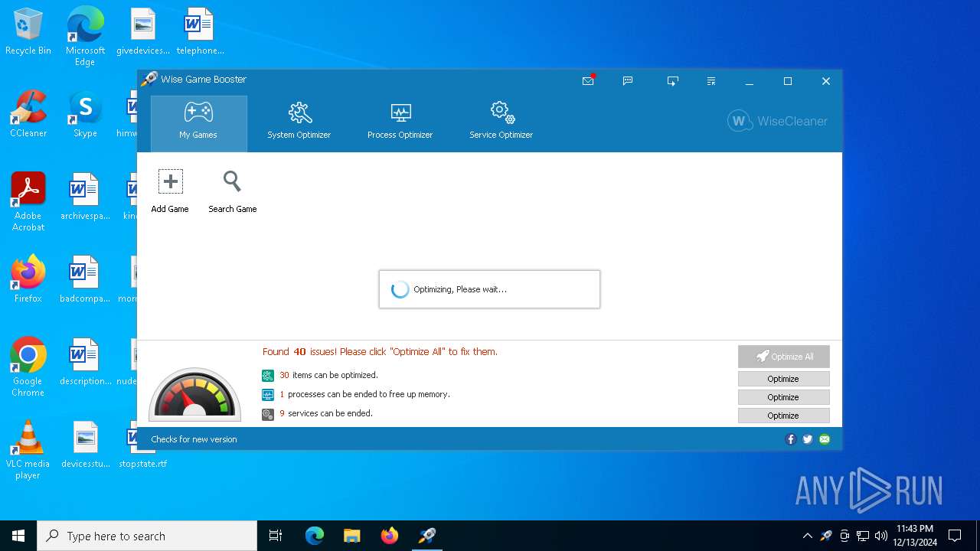This screenshot has height=551, width=980.
Task: Click the process monitor icon beside 1 processes
Action: click(268, 395)
